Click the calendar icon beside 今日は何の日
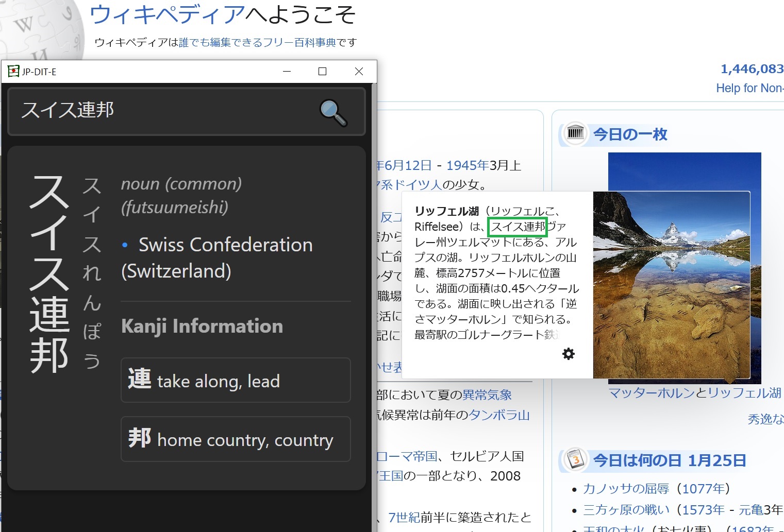 click(x=575, y=460)
